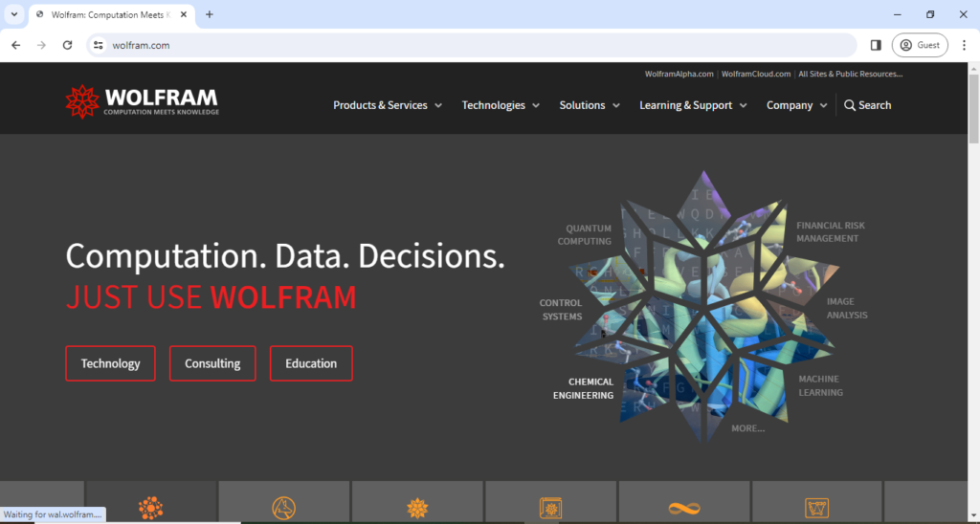The height and width of the screenshot is (524, 980).
Task: Click the Consulting button
Action: pos(212,363)
